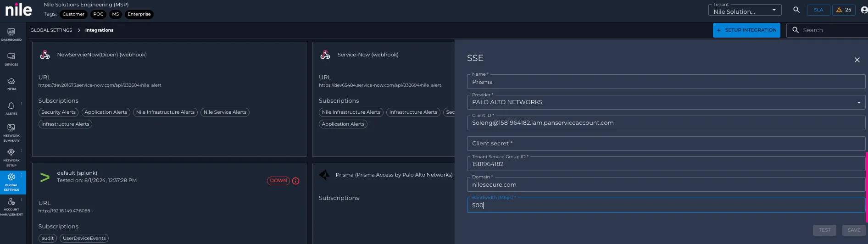Click the NewServcieNow webhook URL
The height and width of the screenshot is (244, 868).
pos(100,85)
